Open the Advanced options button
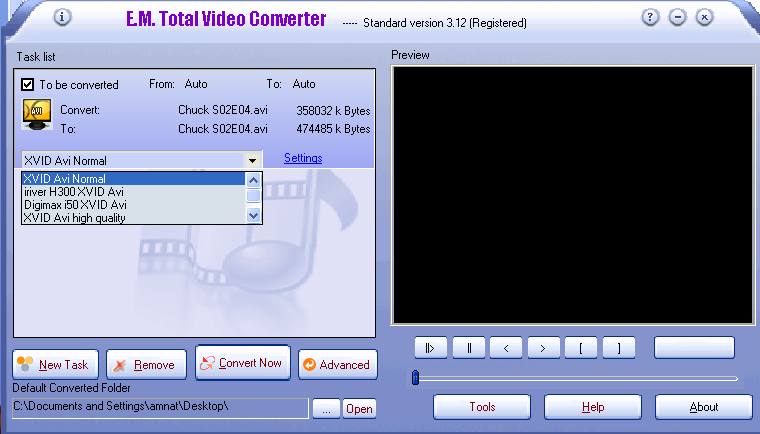The width and height of the screenshot is (760, 434). tap(338, 364)
